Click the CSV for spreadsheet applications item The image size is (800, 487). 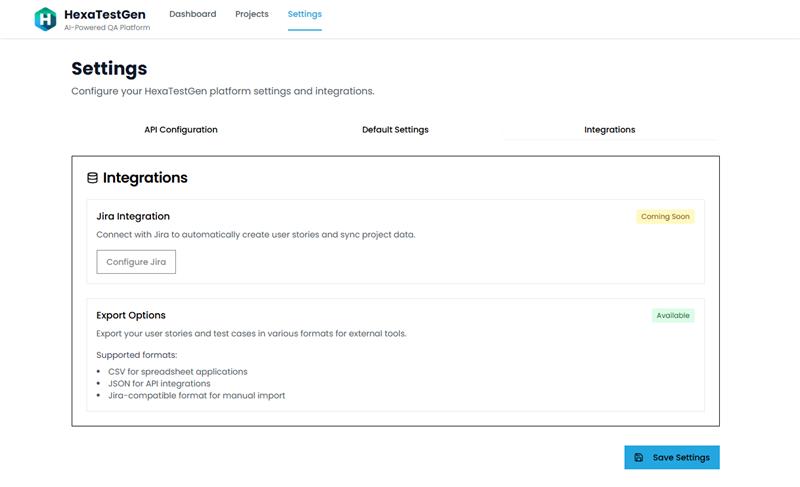pyautogui.click(x=177, y=371)
